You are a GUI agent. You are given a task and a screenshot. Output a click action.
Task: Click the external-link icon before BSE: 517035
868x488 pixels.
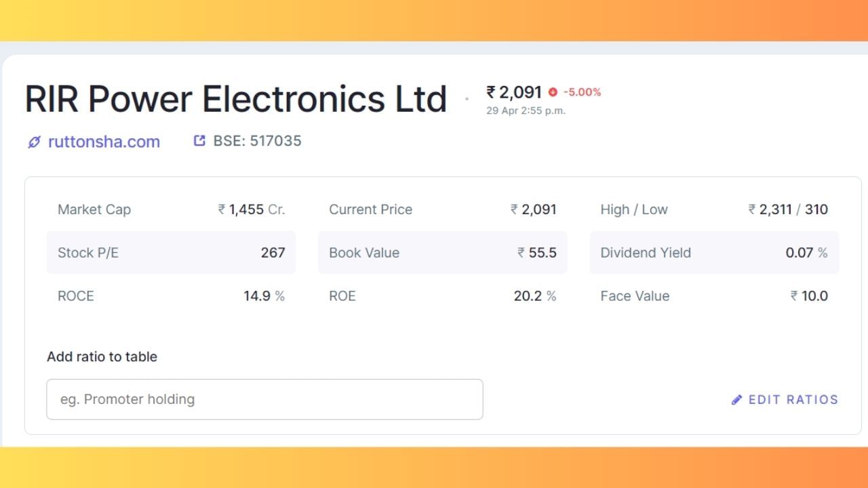point(198,140)
